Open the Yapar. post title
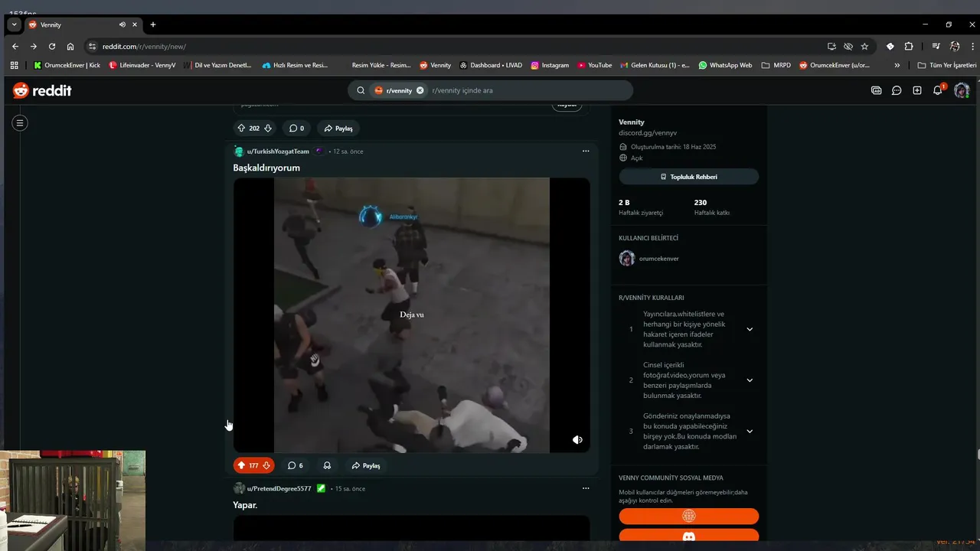The height and width of the screenshot is (551, 980). coord(245,505)
